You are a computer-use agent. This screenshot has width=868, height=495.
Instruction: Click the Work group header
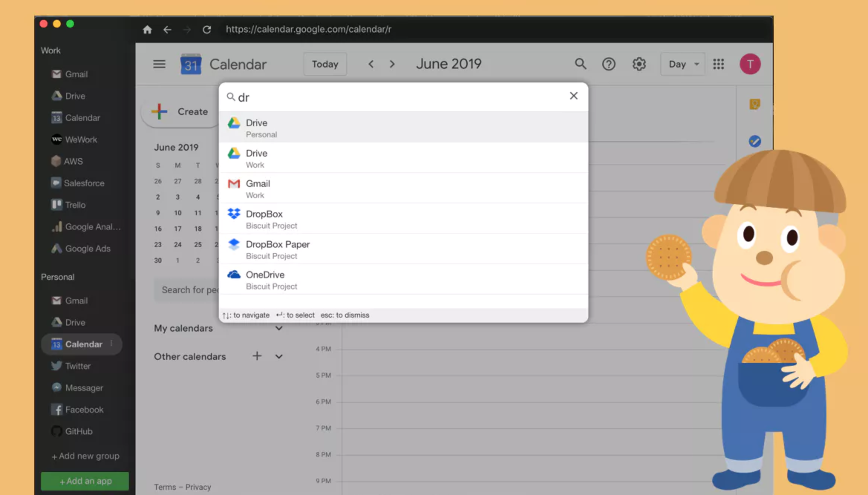pos(51,50)
